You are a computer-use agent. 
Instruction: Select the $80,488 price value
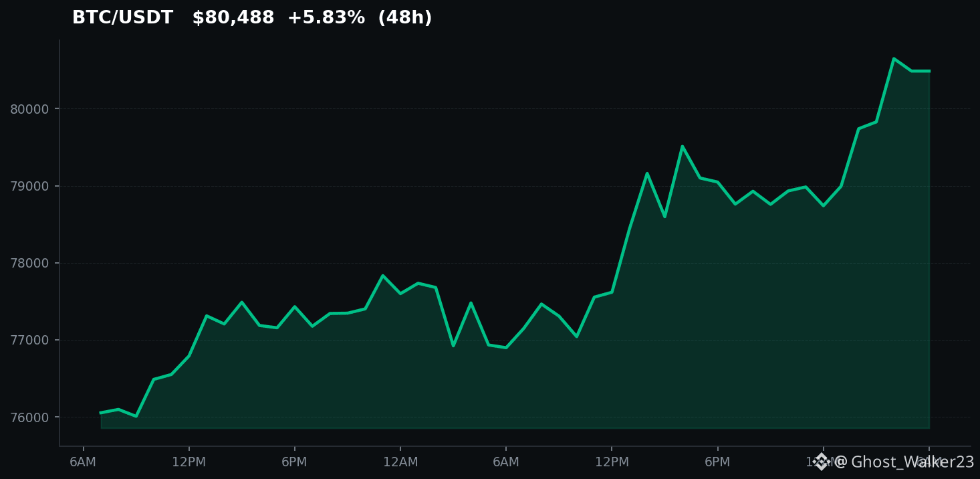233,18
